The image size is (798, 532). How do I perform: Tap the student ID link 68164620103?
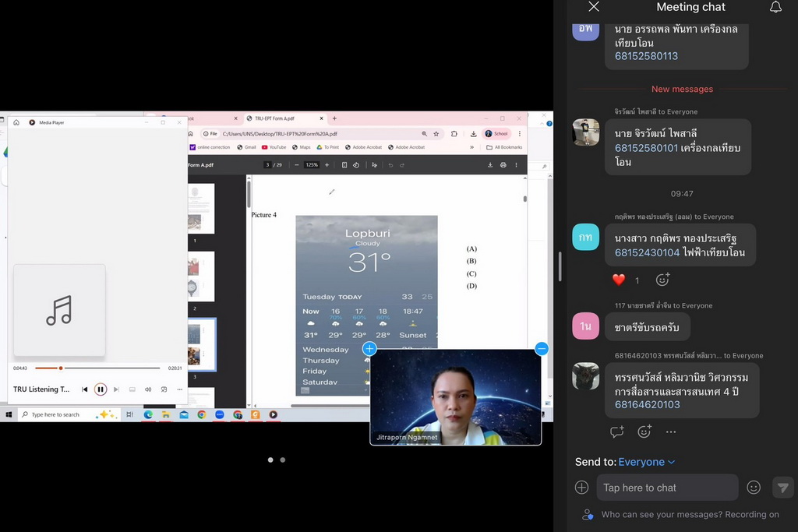[648, 404]
